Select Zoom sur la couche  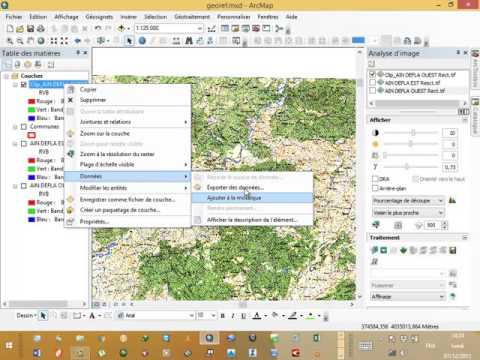coord(127,133)
